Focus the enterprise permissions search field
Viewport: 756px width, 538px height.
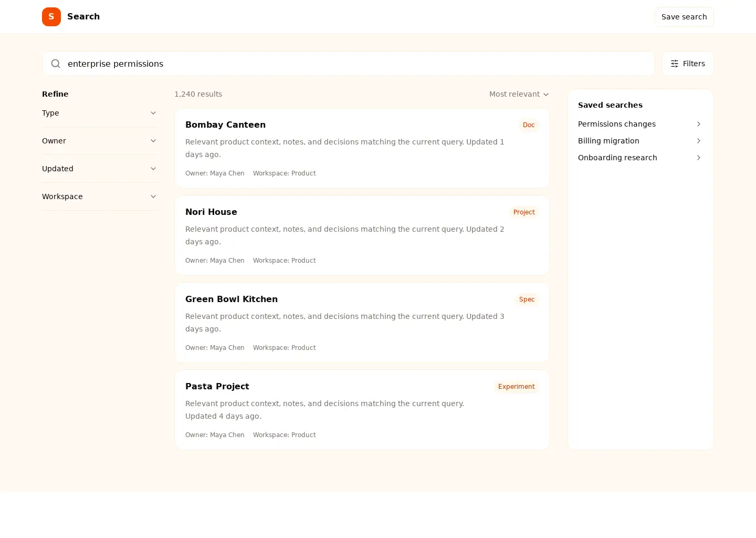(x=349, y=64)
